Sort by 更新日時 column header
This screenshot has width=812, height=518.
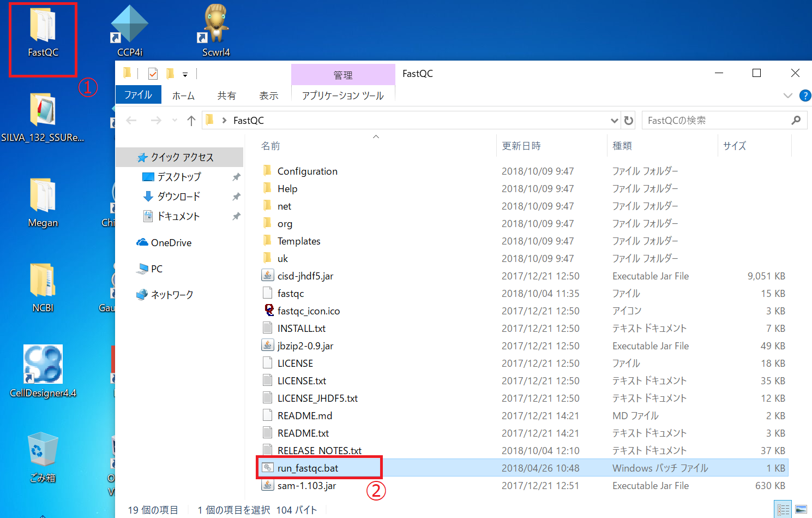click(521, 146)
